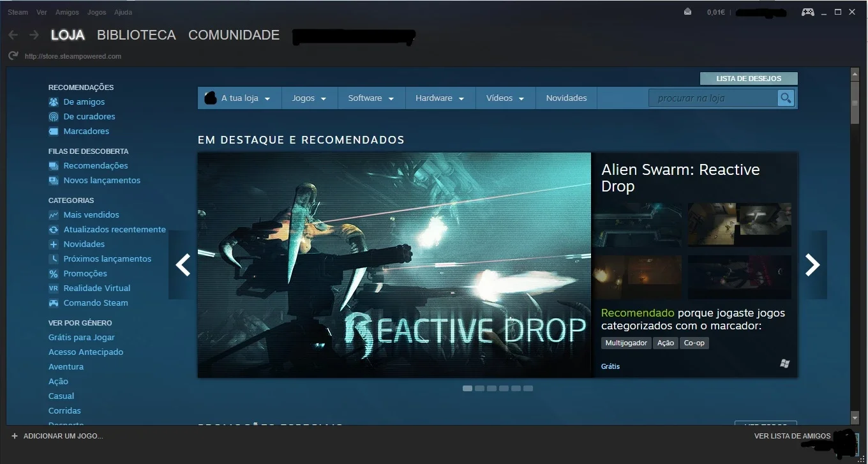Image resolution: width=868 pixels, height=464 pixels.
Task: Open the Steam menu
Action: point(18,12)
